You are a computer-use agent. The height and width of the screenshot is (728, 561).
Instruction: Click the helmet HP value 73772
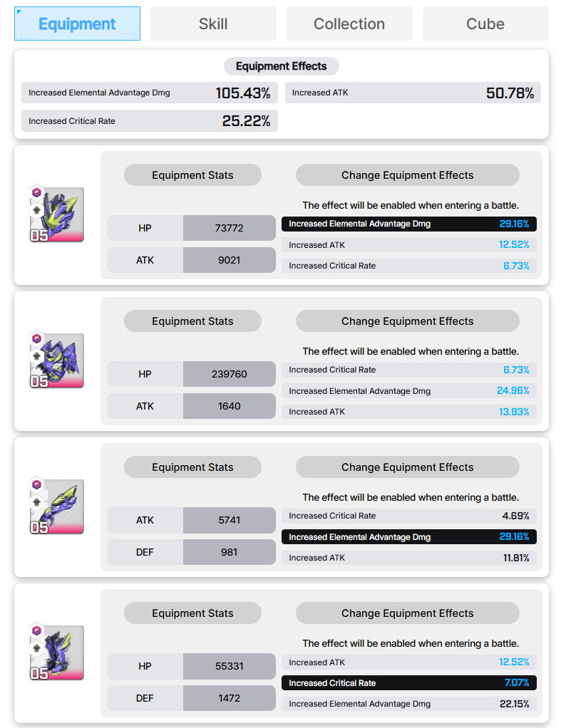[229, 228]
